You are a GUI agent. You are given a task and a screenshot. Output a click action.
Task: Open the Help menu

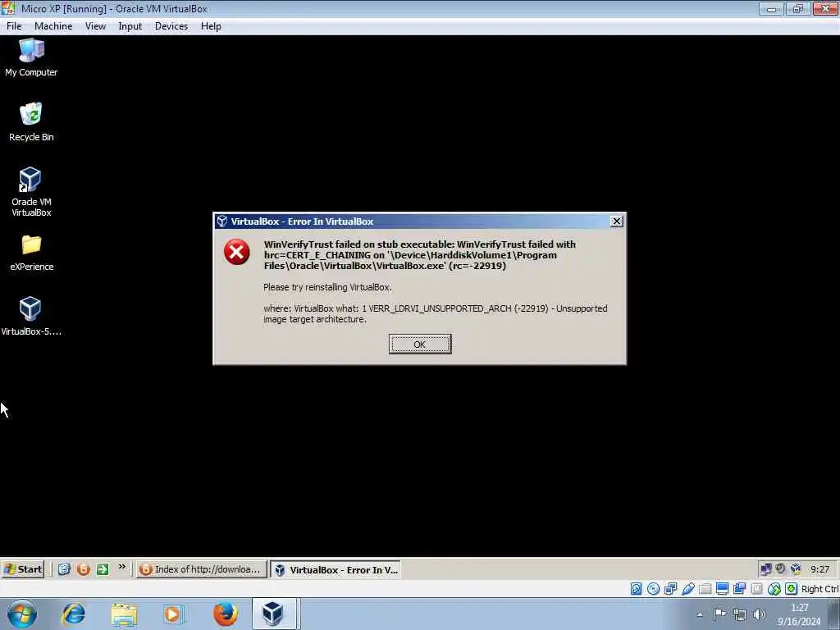[x=211, y=26]
